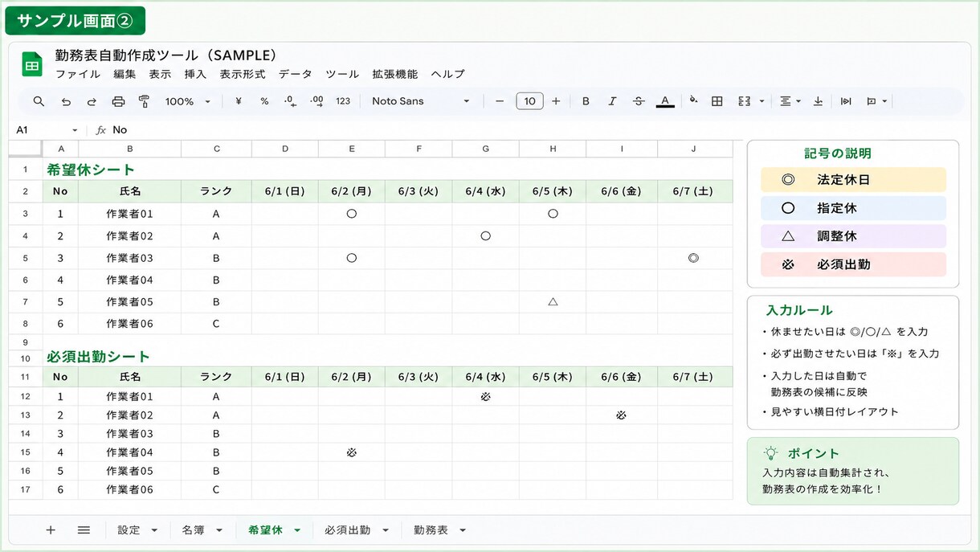This screenshot has width=980, height=552.
Task: Open the fill color bucket
Action: [693, 101]
